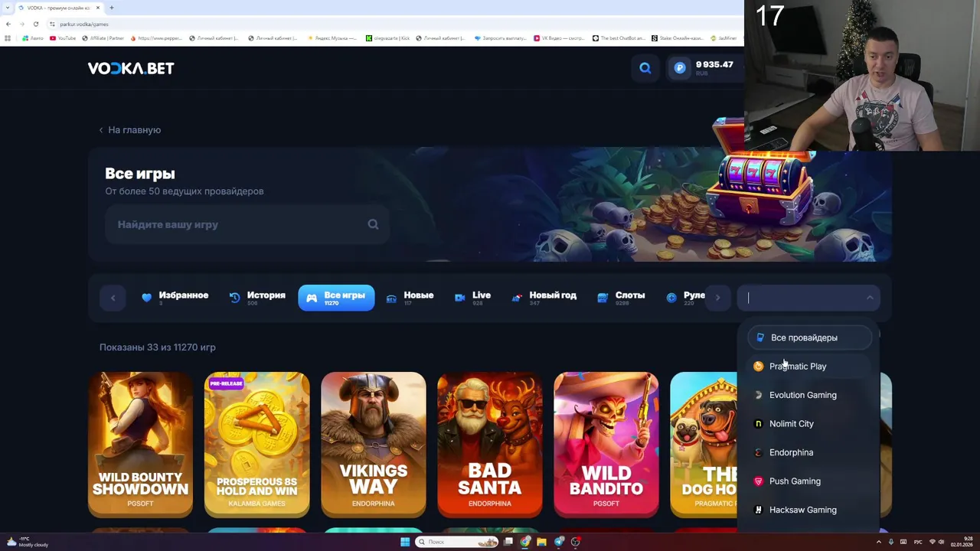Click the Push Gaming provider logo icon
This screenshot has height=551, width=980.
coord(759,481)
